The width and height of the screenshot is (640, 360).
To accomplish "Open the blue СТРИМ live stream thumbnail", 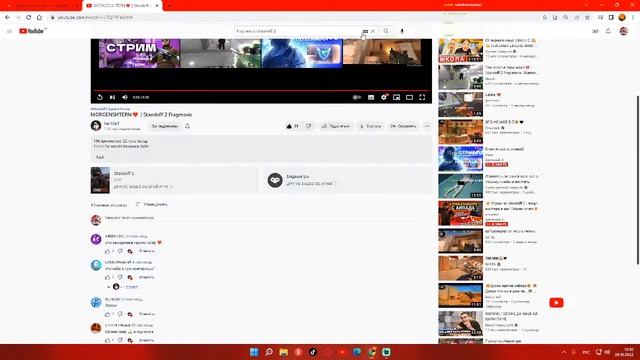I will point(461,159).
